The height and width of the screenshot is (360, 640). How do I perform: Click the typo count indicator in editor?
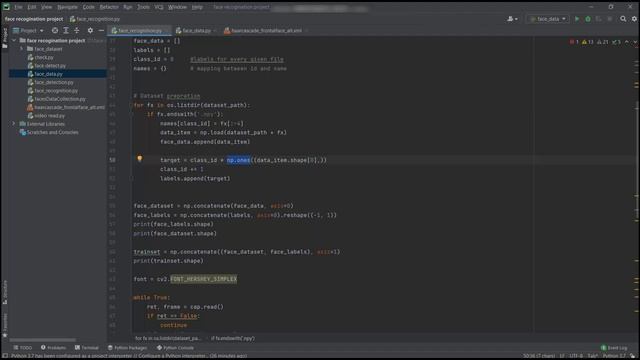coord(616,42)
